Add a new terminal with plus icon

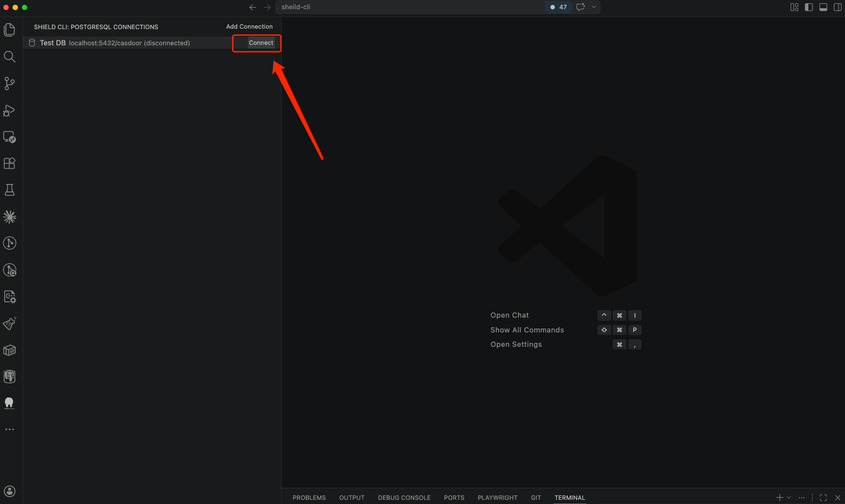(780, 498)
